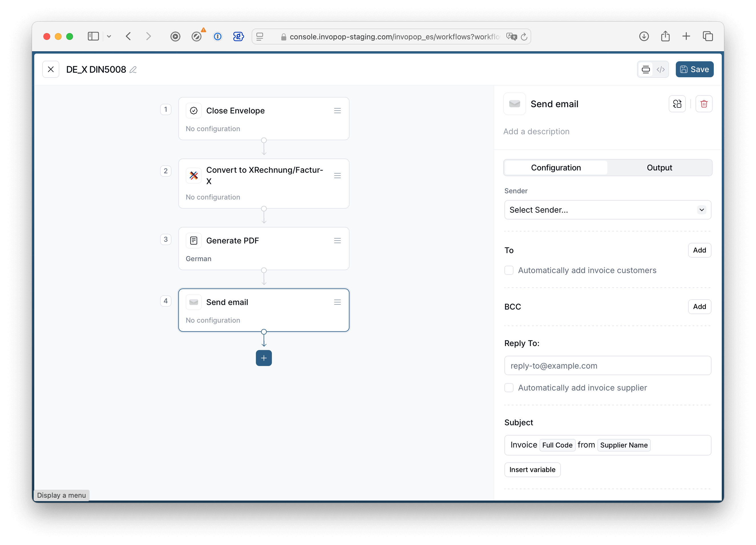
Task: Replace the Send email step provider icon
Action: [677, 104]
